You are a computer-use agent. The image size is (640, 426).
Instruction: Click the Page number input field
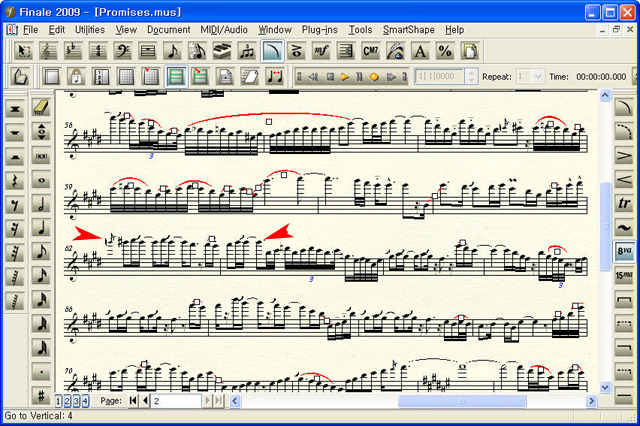pyautogui.click(x=176, y=401)
